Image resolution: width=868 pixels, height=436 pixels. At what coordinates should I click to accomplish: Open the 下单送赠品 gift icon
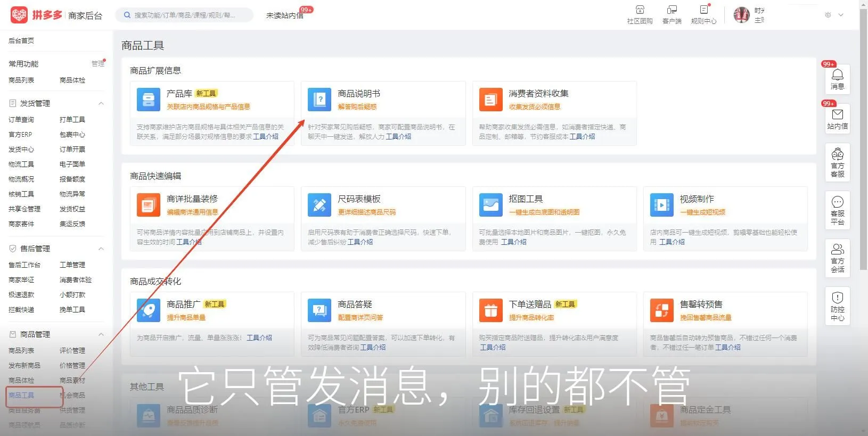[x=490, y=310]
